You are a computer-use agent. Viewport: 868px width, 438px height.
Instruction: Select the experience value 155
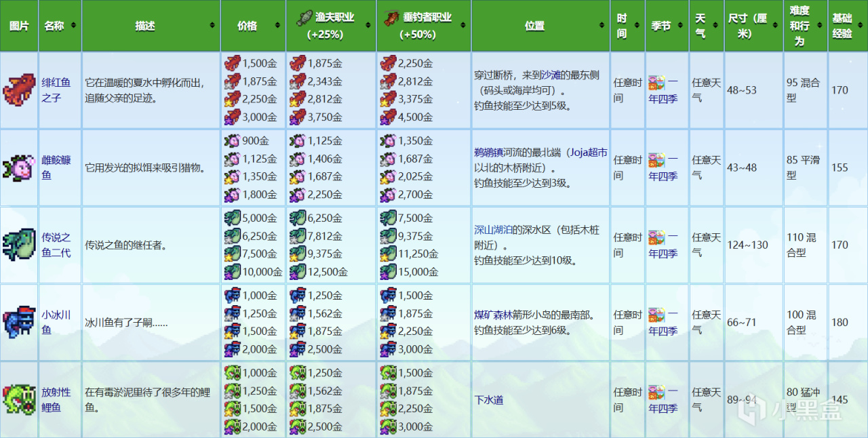840,167
